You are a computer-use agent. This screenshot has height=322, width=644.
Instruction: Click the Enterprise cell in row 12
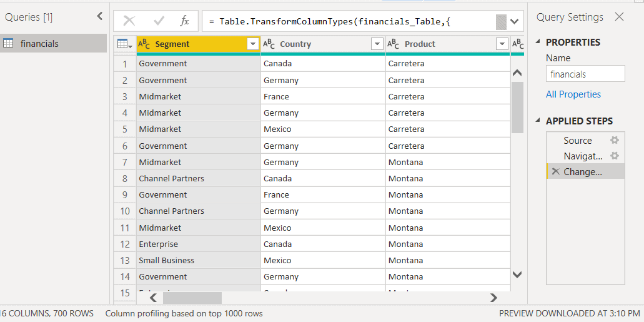(199, 244)
